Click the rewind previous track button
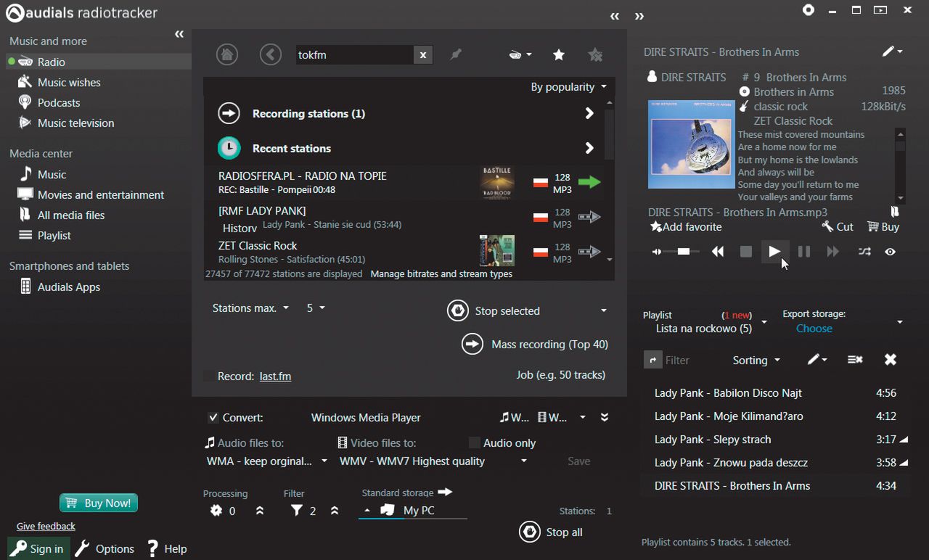 pos(718,252)
